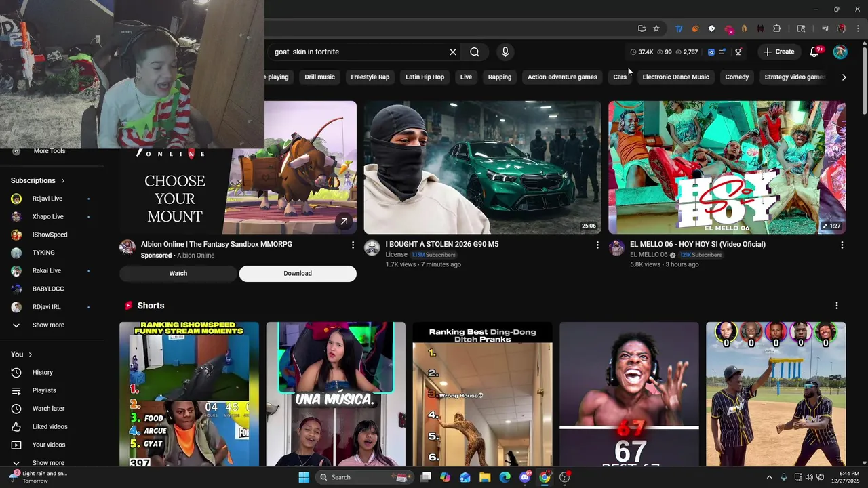Image resolution: width=868 pixels, height=488 pixels.
Task: Open Playlists from the sidebar
Action: [45, 390]
